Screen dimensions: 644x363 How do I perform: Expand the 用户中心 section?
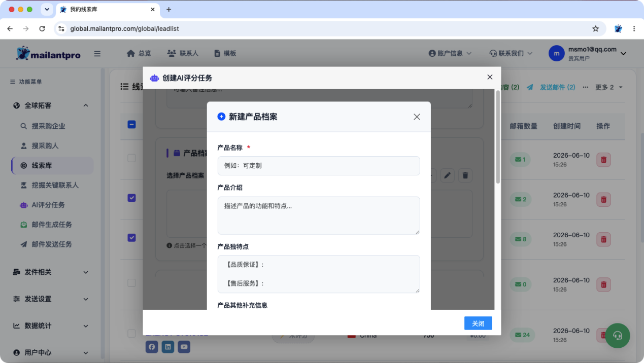(51, 352)
